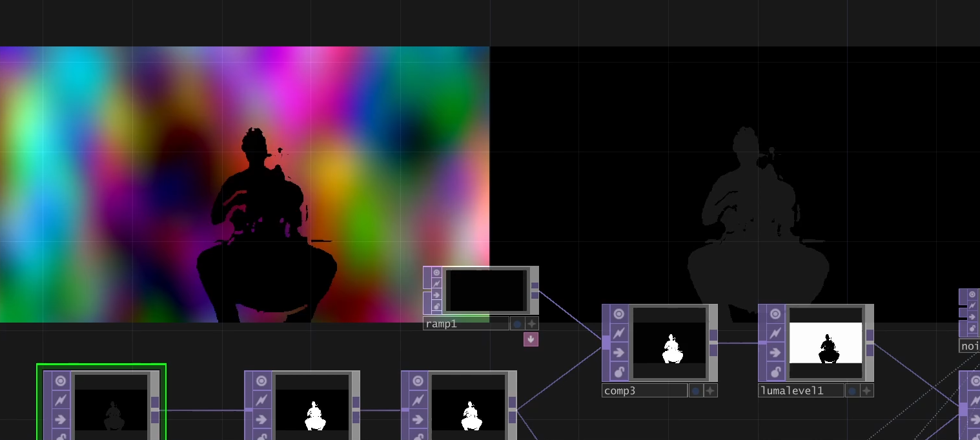This screenshot has width=980, height=440.
Task: Click the comp3 name label
Action: tap(644, 391)
